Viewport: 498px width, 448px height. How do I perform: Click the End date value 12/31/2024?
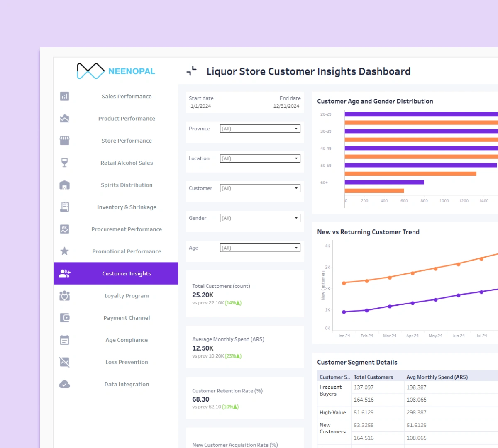point(286,106)
